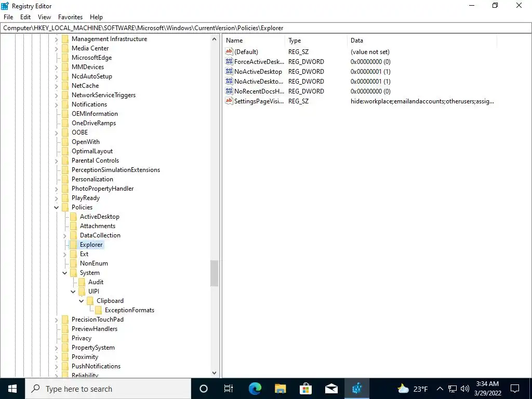
Task: Select the PreviewHandlers key
Action: click(x=95, y=329)
